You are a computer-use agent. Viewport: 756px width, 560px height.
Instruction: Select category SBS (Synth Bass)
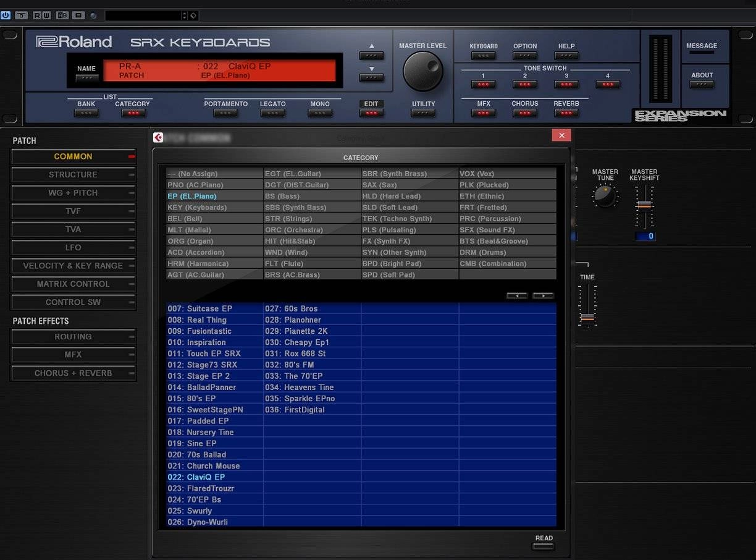[x=313, y=208]
